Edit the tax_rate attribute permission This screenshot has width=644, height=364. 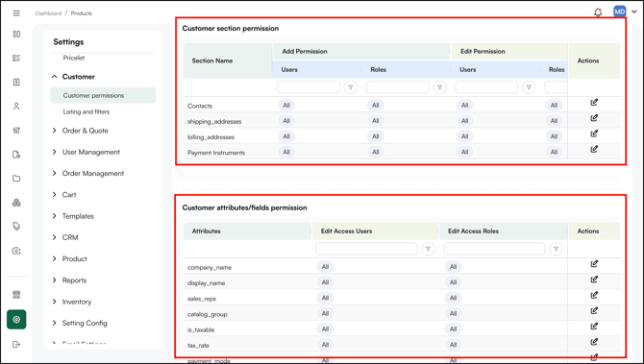tap(594, 342)
